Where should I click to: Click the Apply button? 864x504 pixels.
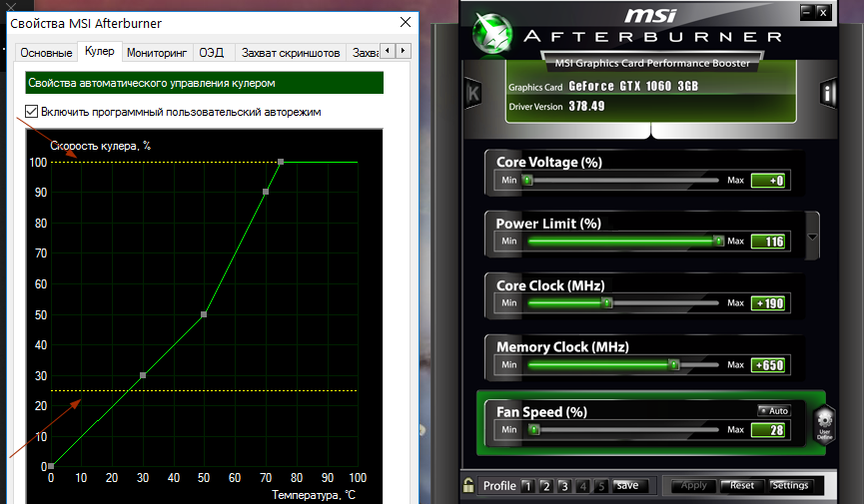click(x=693, y=485)
